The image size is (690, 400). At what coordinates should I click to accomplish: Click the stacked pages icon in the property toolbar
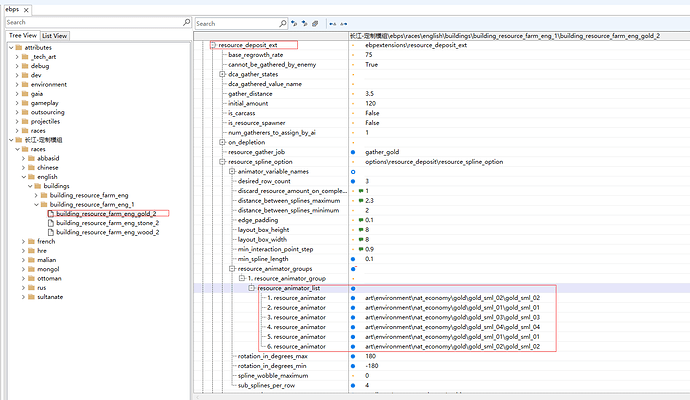pos(315,21)
